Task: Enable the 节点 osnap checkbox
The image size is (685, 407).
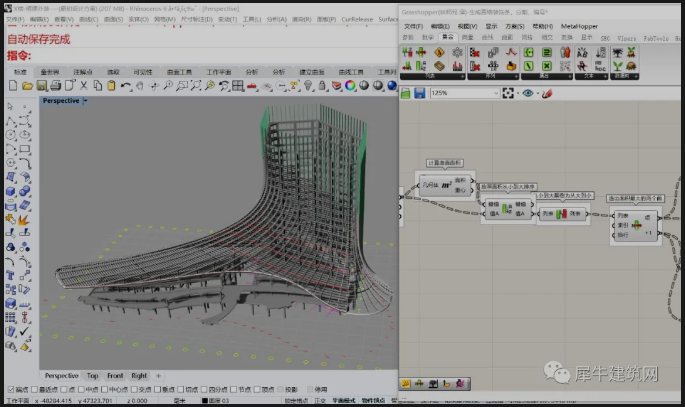Action: [233, 389]
